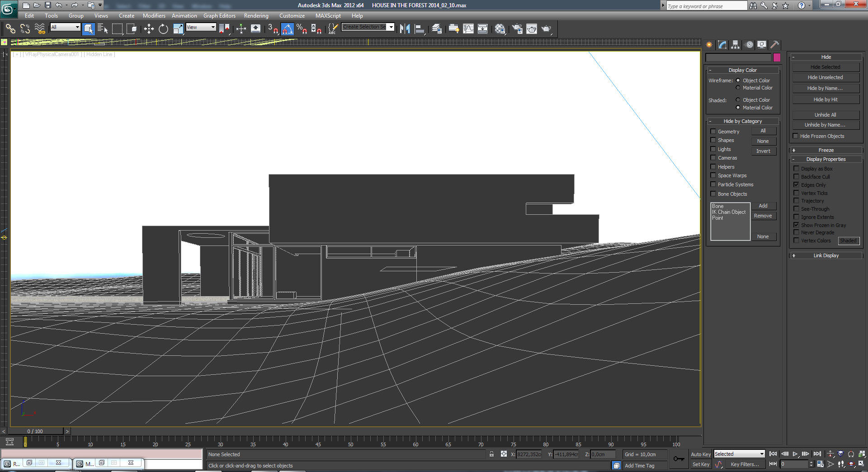The width and height of the screenshot is (868, 472).
Task: Collapse the Hide by Category rollout
Action: [743, 121]
